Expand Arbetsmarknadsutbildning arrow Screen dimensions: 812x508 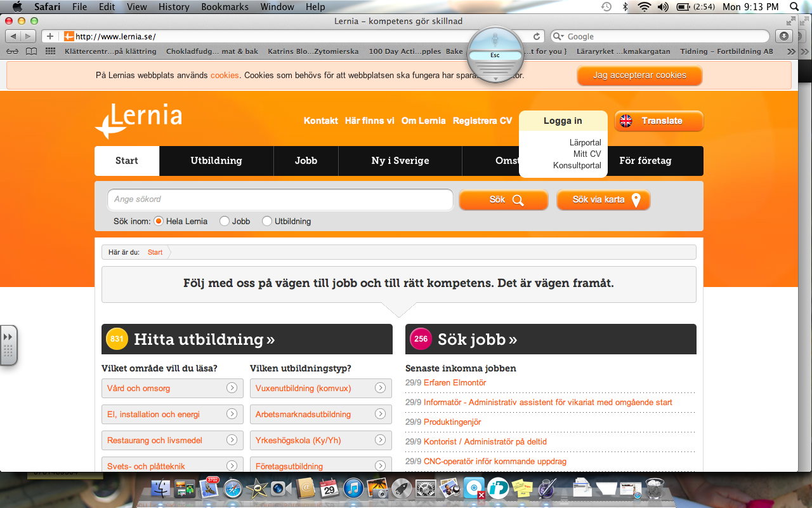380,414
